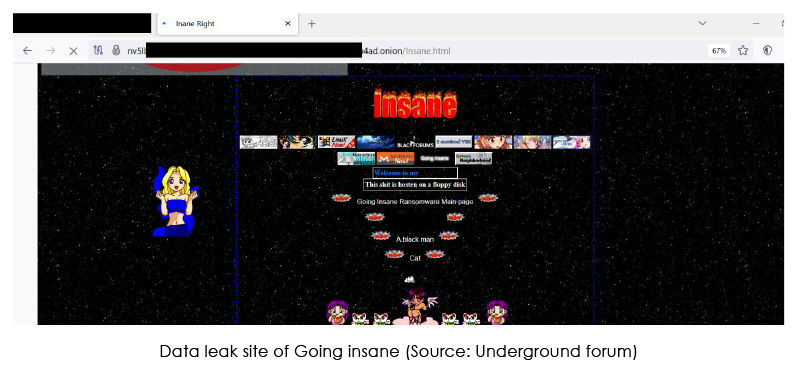The image size is (797, 377).
Task: Close the Inane Right tab
Action: pos(288,24)
